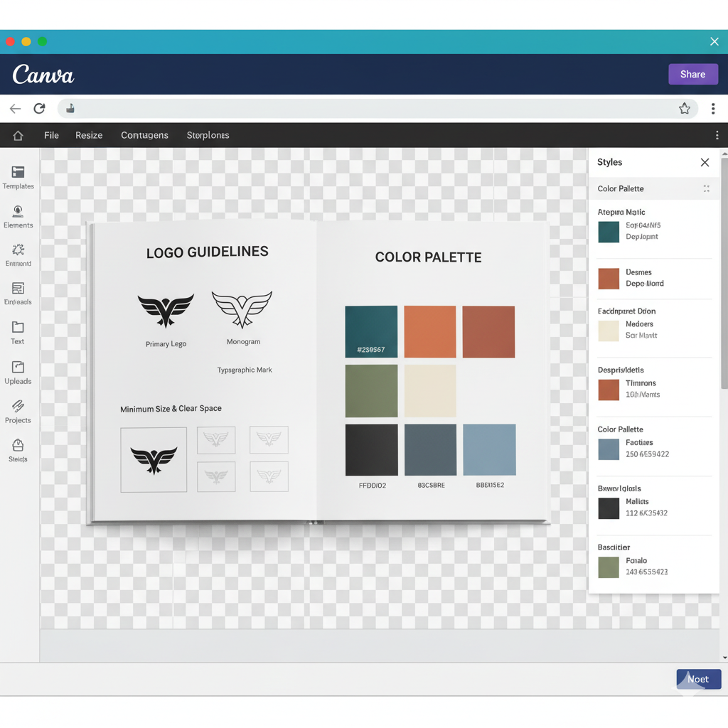Viewport: 728px width, 728px height.
Task: Select the dark Bxwovlglosls color swatch
Action: 608,508
